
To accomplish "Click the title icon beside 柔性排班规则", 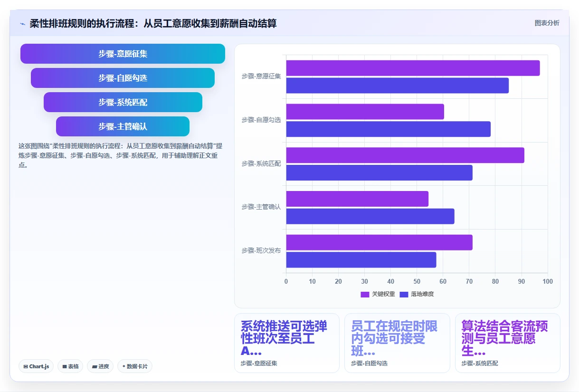I will (x=22, y=23).
